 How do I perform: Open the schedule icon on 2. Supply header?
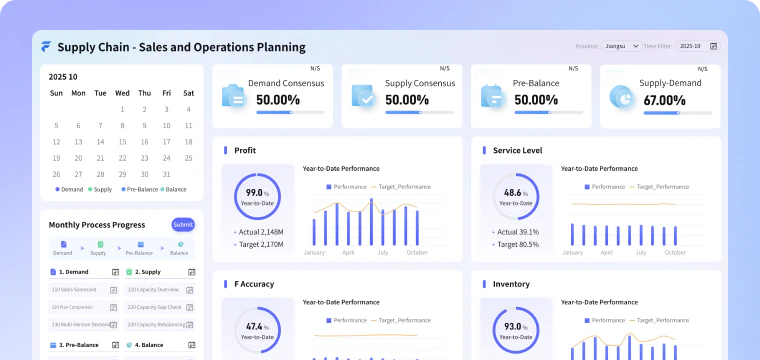tap(191, 272)
